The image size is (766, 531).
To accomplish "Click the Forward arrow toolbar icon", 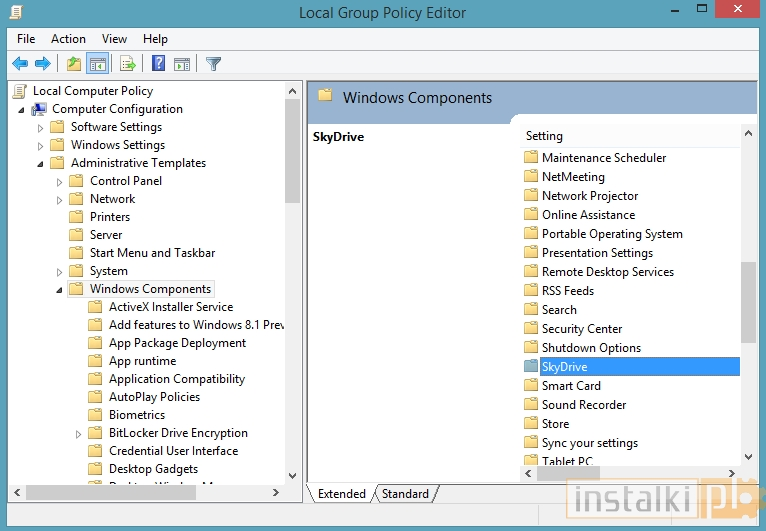I will [43, 64].
